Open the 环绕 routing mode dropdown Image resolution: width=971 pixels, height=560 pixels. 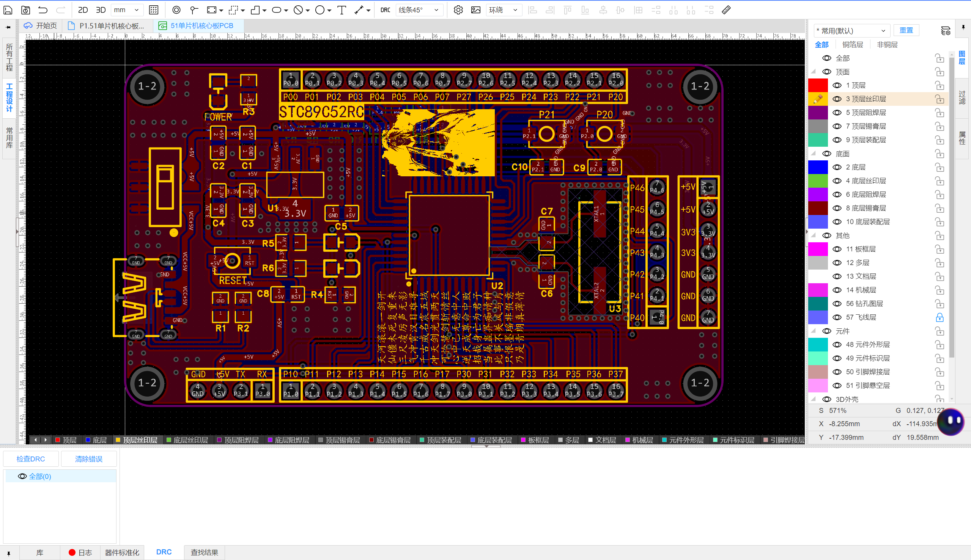(504, 10)
